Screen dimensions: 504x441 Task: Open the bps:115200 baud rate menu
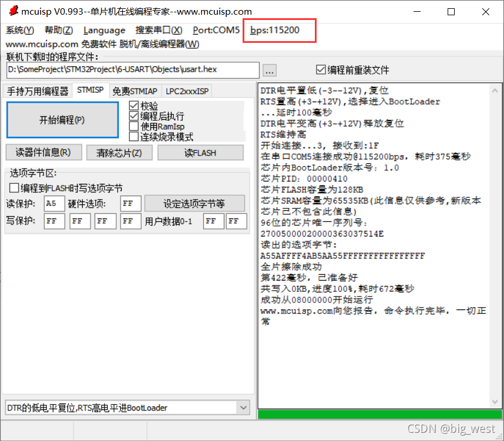(275, 30)
